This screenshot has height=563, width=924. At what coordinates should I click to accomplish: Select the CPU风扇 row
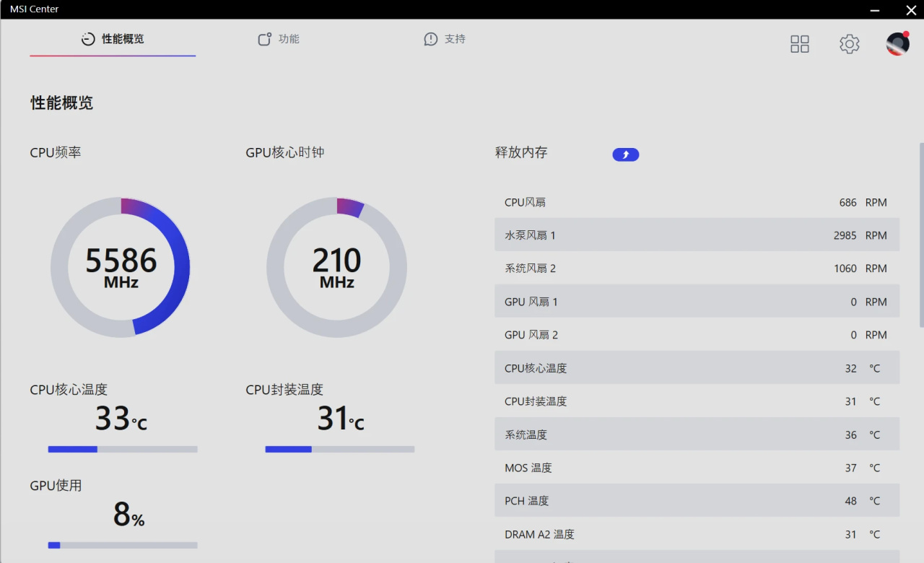coord(697,203)
